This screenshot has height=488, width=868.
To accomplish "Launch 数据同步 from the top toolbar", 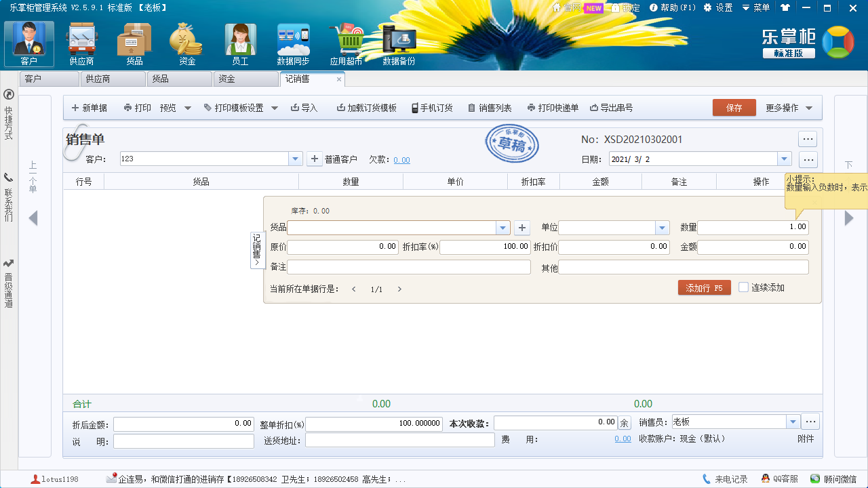I will [x=293, y=41].
